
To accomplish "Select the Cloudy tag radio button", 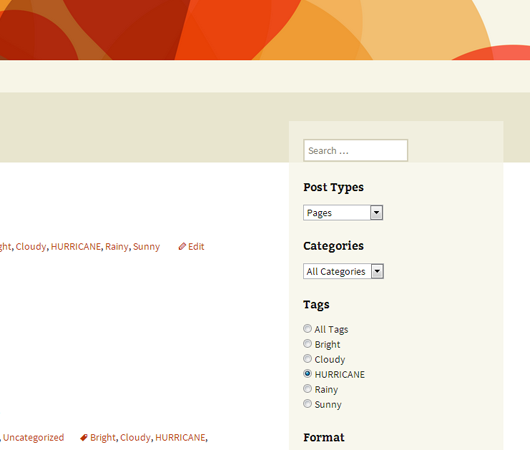I will point(307,358).
